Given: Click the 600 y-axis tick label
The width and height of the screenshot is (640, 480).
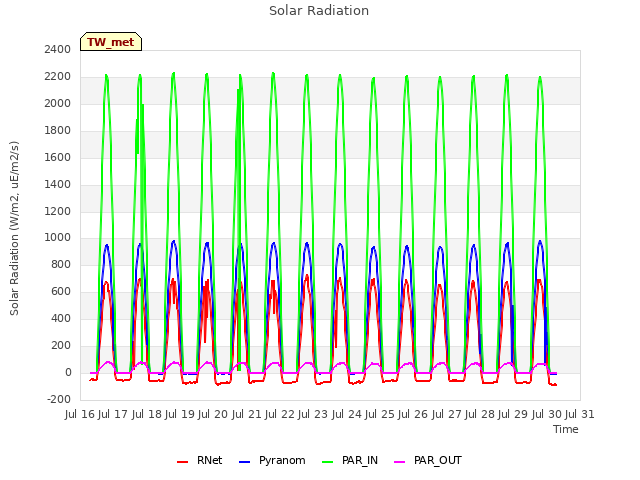Looking at the screenshot, I should coord(61,291).
